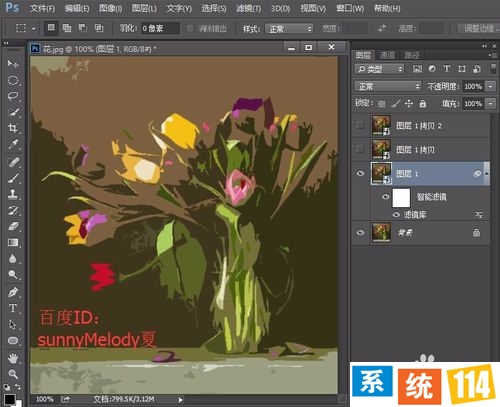
Task: Select the Type tool
Action: 13,308
